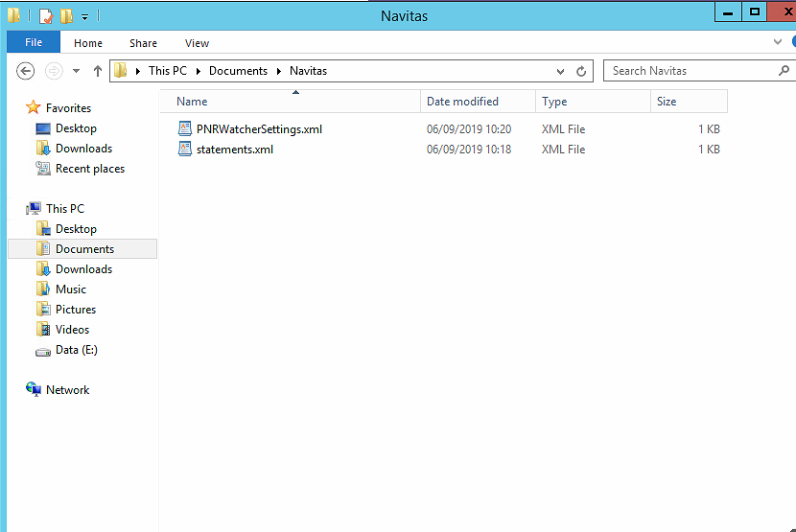
Task: Open the Music folder
Action: pos(71,289)
